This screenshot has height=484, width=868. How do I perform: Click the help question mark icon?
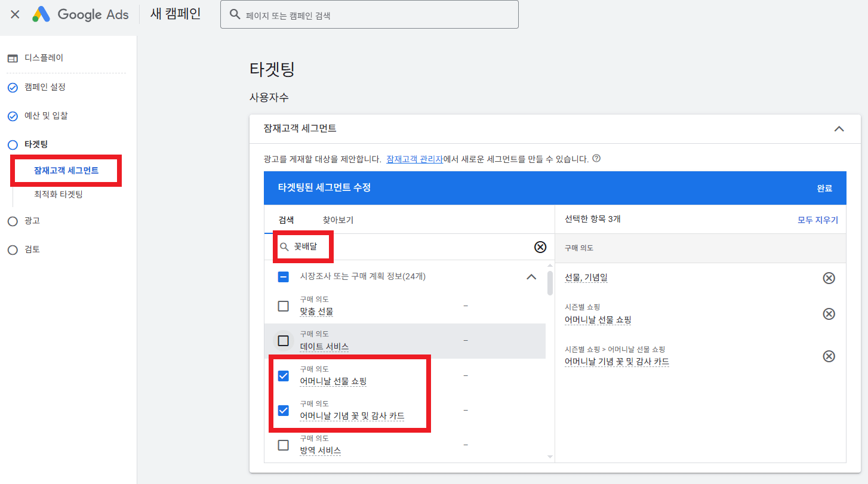click(x=596, y=159)
